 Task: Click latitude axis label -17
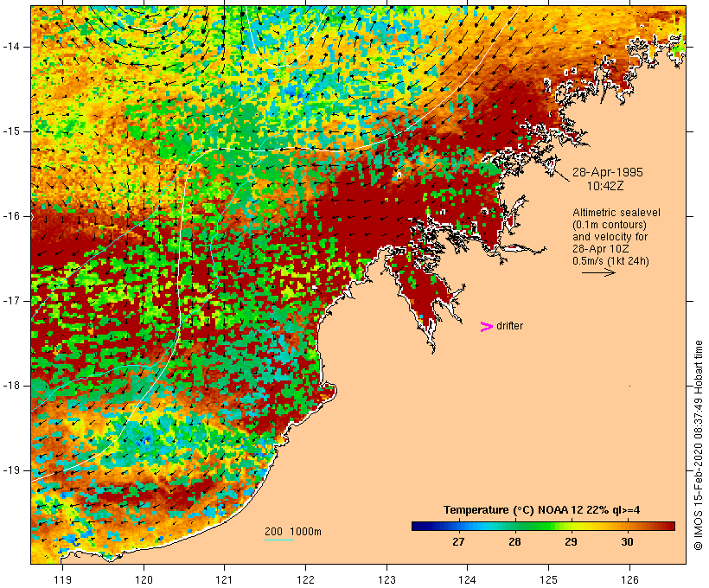[11, 301]
